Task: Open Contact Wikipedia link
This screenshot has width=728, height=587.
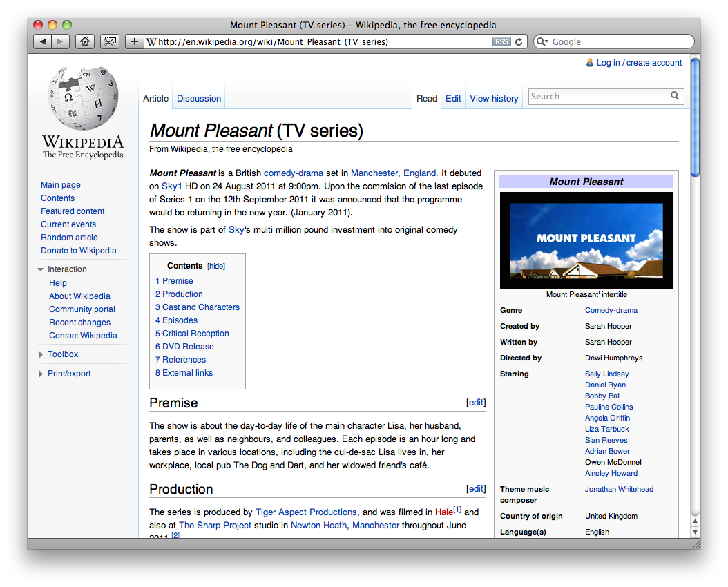Action: pyautogui.click(x=83, y=336)
